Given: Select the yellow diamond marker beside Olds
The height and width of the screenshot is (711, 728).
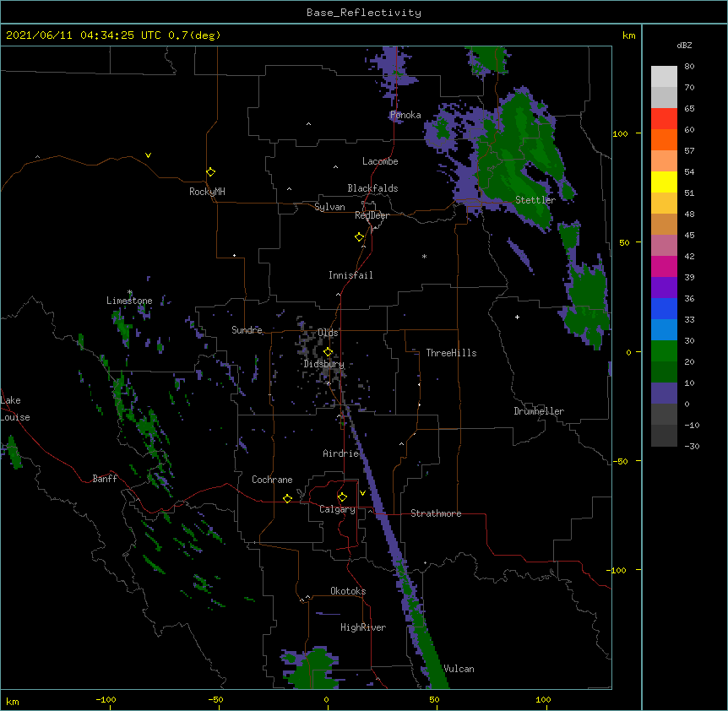Looking at the screenshot, I should (x=329, y=352).
